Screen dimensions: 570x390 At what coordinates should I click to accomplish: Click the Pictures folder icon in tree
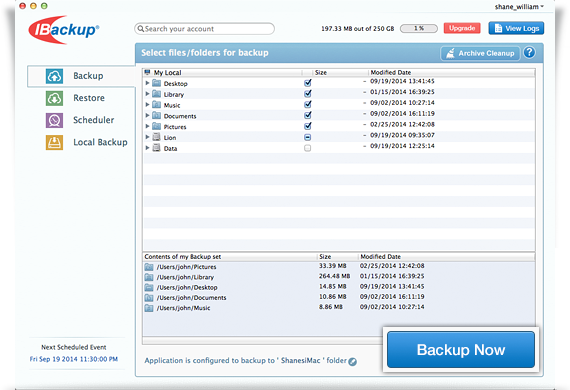[x=156, y=126]
